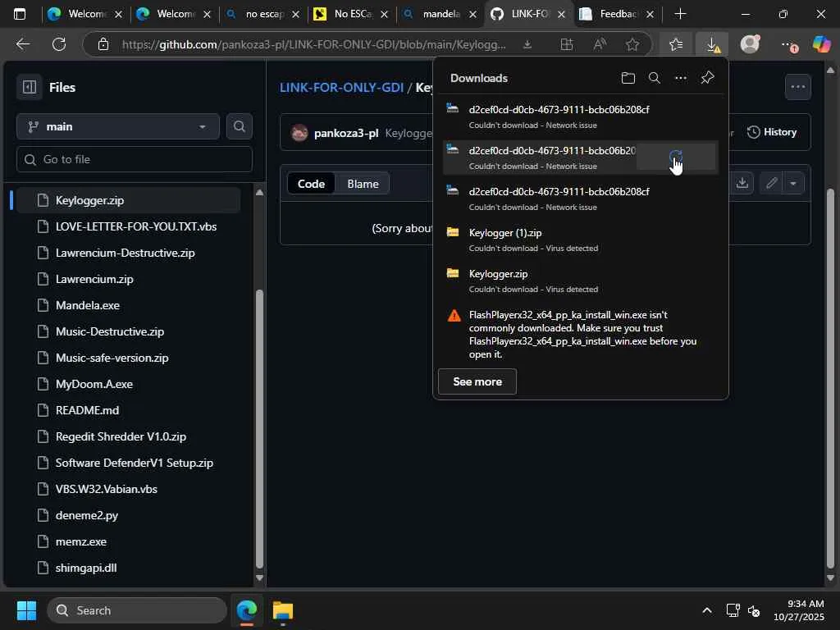Pin the Downloads panel

point(707,78)
